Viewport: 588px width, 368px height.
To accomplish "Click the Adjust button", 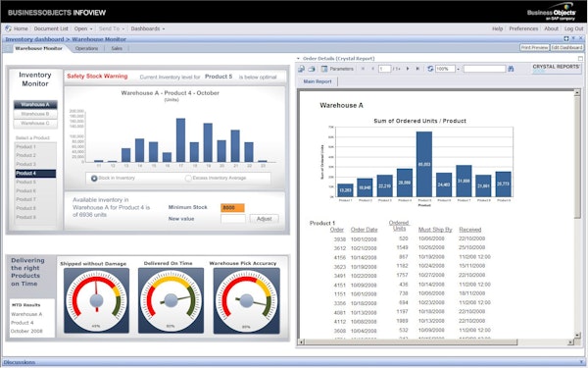I will pos(264,219).
